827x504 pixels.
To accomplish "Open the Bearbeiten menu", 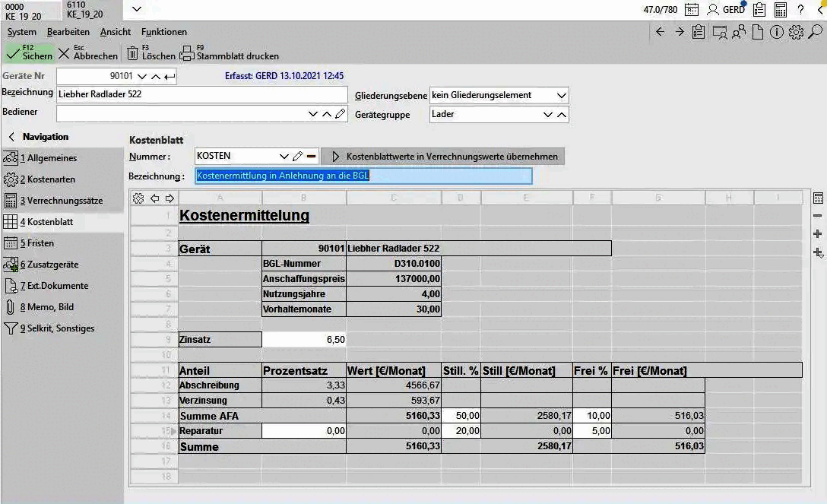I will pos(68,32).
